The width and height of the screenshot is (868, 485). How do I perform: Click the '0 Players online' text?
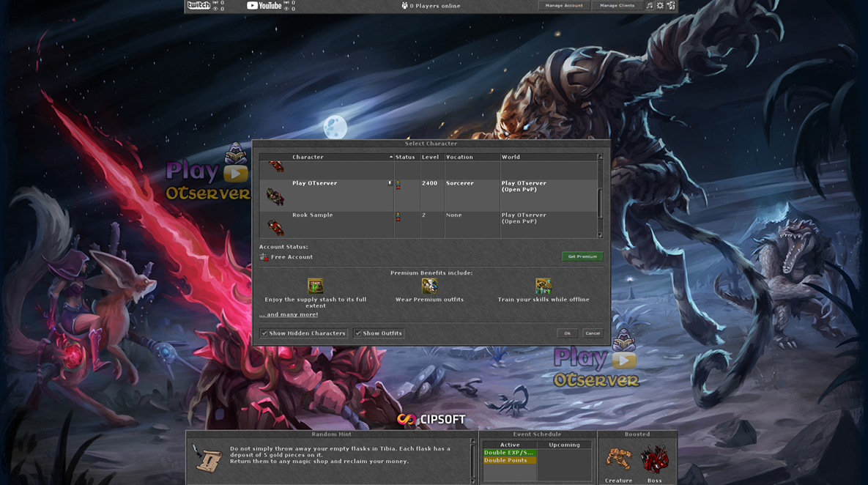pos(435,6)
